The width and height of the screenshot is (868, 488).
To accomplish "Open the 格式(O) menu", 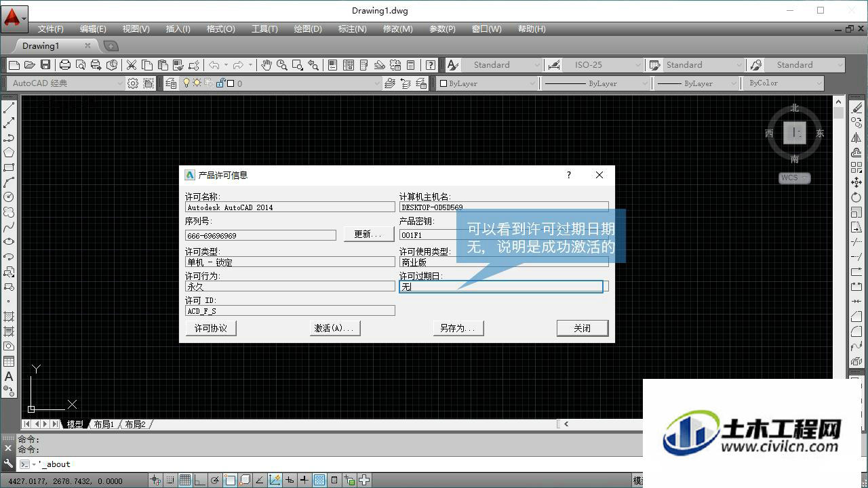I will pyautogui.click(x=221, y=29).
